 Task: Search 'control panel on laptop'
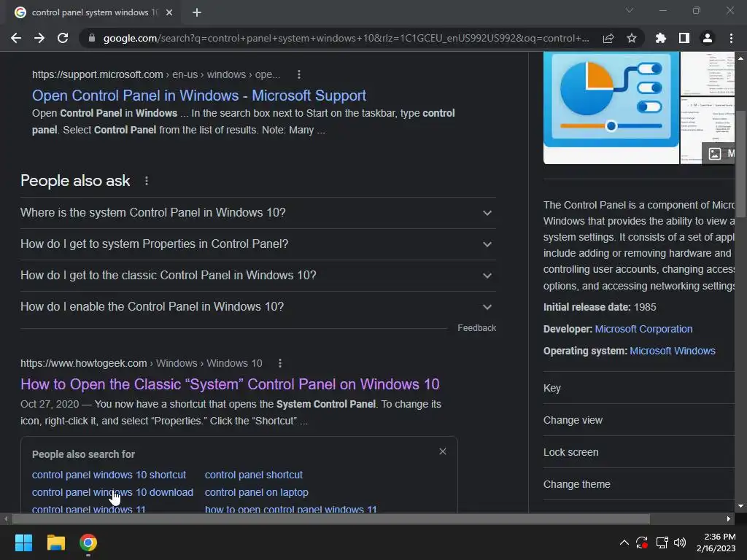(256, 492)
